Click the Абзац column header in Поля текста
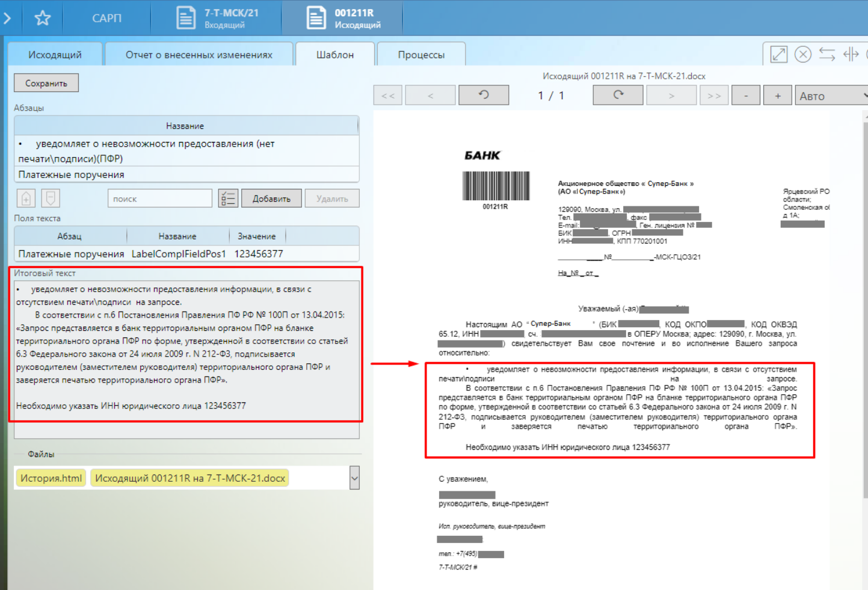868x590 pixels. (x=70, y=236)
